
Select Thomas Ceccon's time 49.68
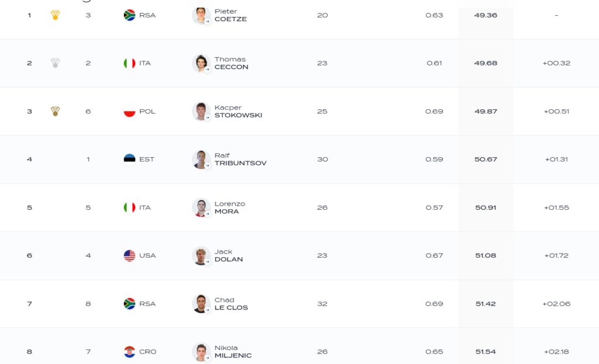pyautogui.click(x=486, y=63)
